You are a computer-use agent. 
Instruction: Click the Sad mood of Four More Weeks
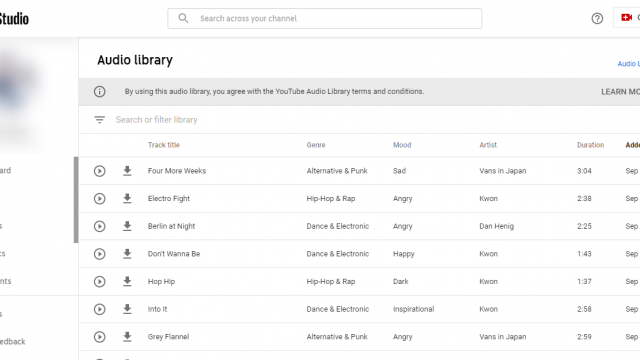point(399,171)
